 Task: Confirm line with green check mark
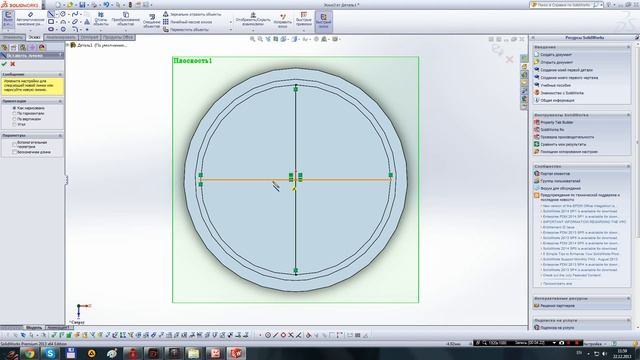tap(4, 64)
